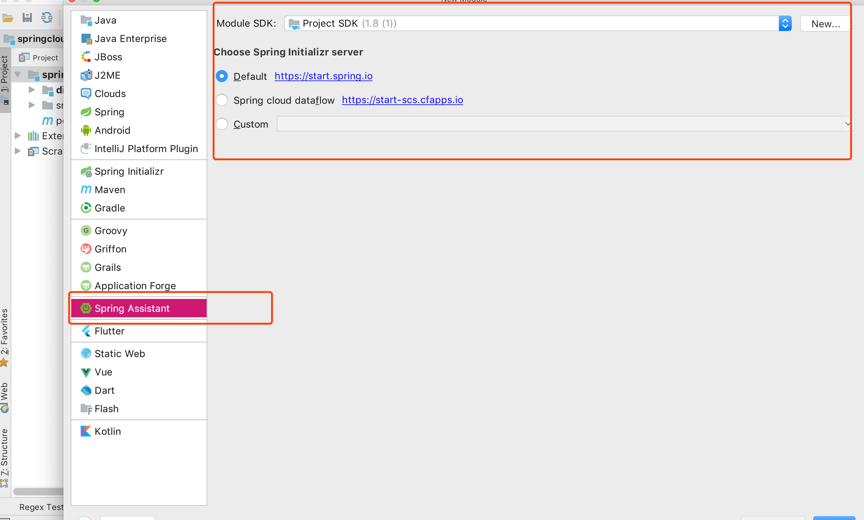Select the Maven module type
This screenshot has width=864, height=520.
click(139, 189)
